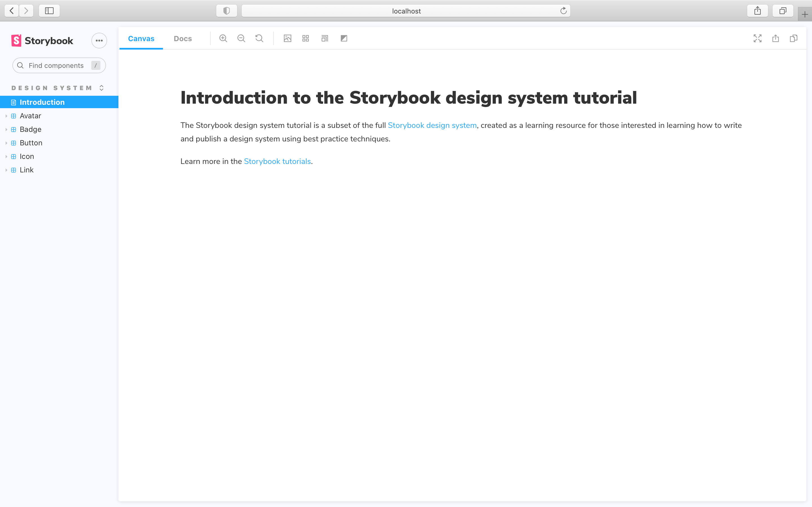Click the Find components search field
Screen dimensions: 812x507
pyautogui.click(x=59, y=65)
